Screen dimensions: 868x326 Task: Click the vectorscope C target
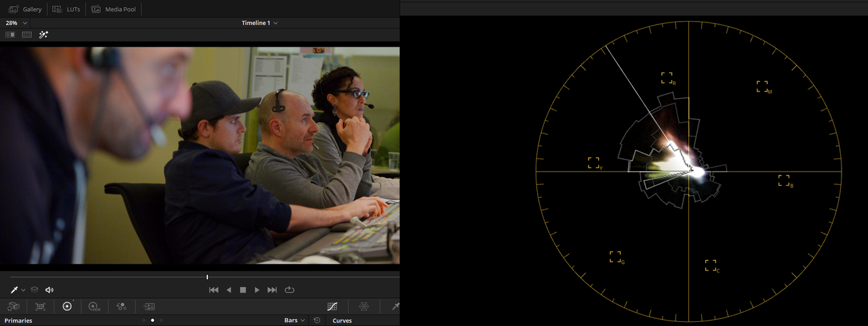pos(711,265)
